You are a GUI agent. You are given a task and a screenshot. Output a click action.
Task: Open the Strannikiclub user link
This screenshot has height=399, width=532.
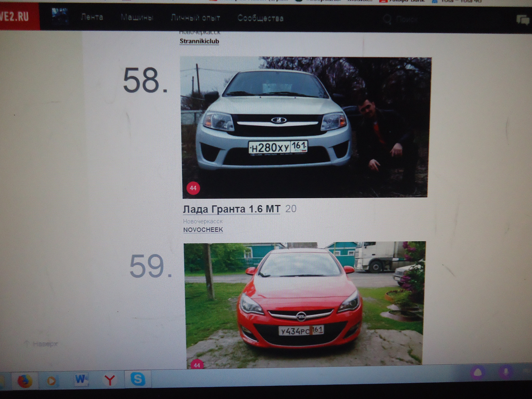(199, 41)
